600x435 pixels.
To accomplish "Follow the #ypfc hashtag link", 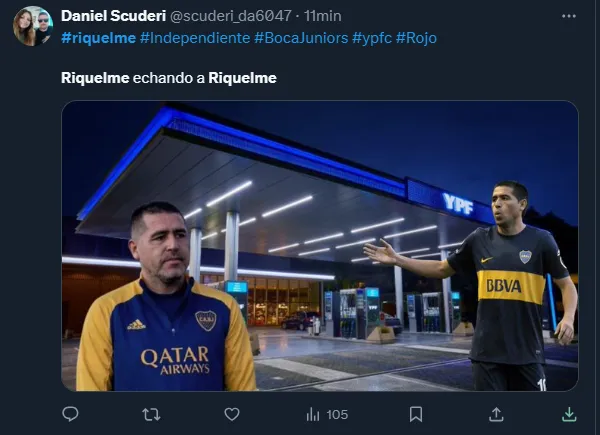I will pos(372,37).
